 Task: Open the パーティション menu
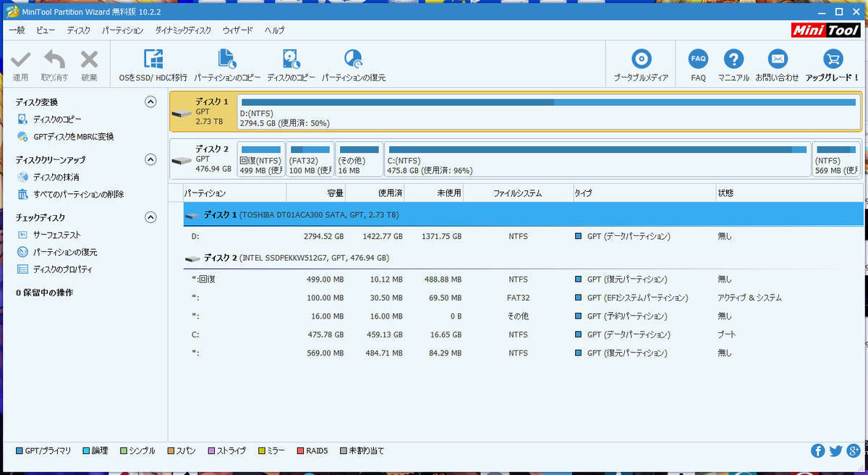pyautogui.click(x=123, y=30)
